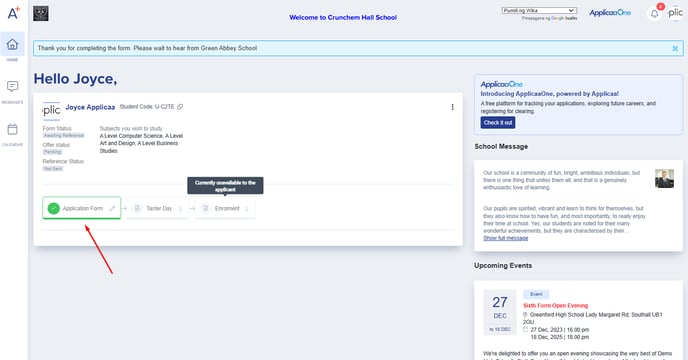Click the Awaiting Reference status badge
The width and height of the screenshot is (688, 360).
pyautogui.click(x=64, y=136)
